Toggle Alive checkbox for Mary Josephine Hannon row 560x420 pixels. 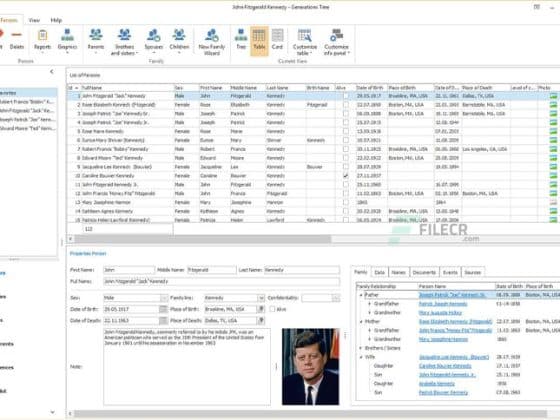click(346, 202)
